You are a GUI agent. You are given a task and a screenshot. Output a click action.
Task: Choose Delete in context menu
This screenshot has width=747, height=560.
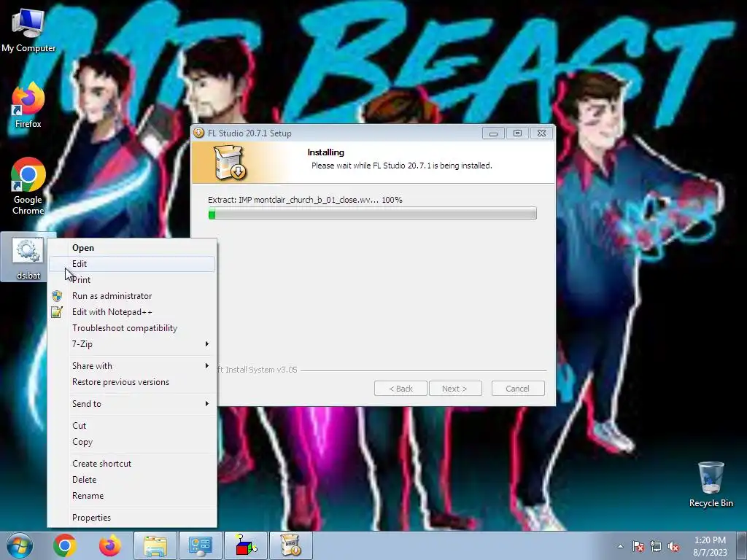click(x=132, y=480)
